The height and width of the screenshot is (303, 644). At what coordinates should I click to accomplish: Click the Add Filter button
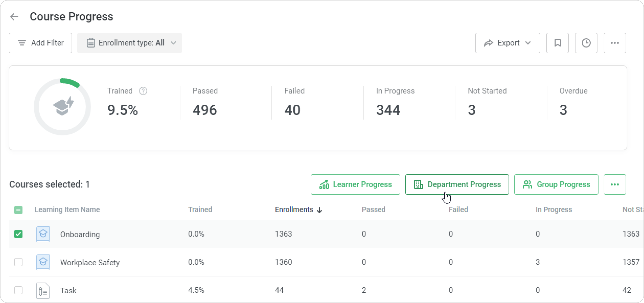[x=40, y=43]
